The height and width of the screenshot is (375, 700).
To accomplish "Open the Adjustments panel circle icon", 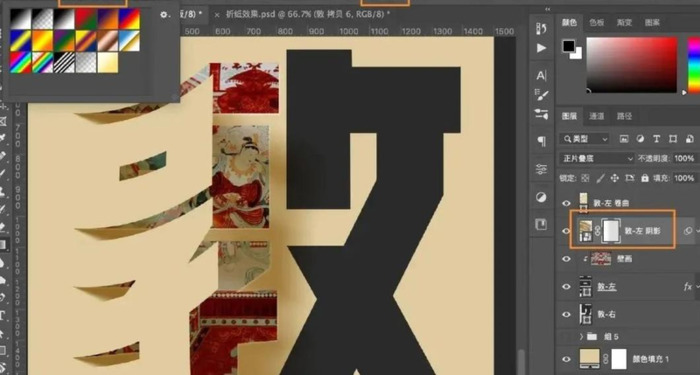I will point(541,197).
